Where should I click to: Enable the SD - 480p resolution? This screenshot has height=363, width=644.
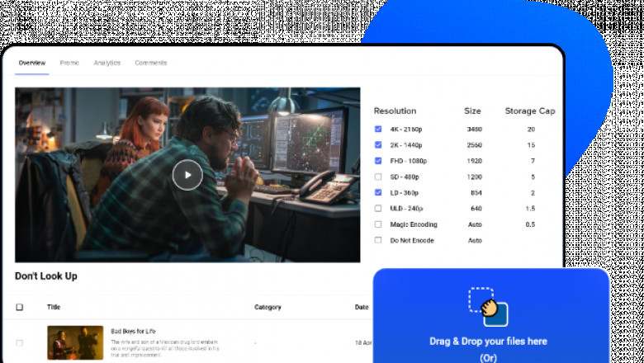pos(378,177)
